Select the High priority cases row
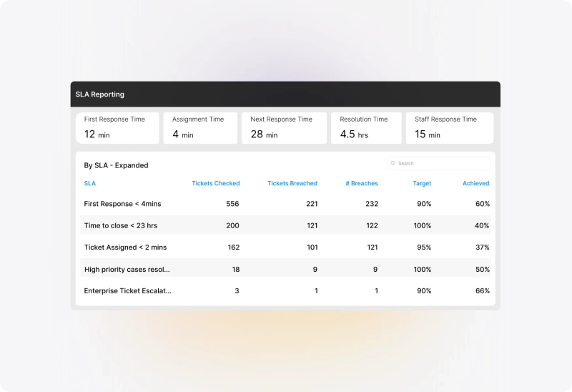 pos(285,269)
